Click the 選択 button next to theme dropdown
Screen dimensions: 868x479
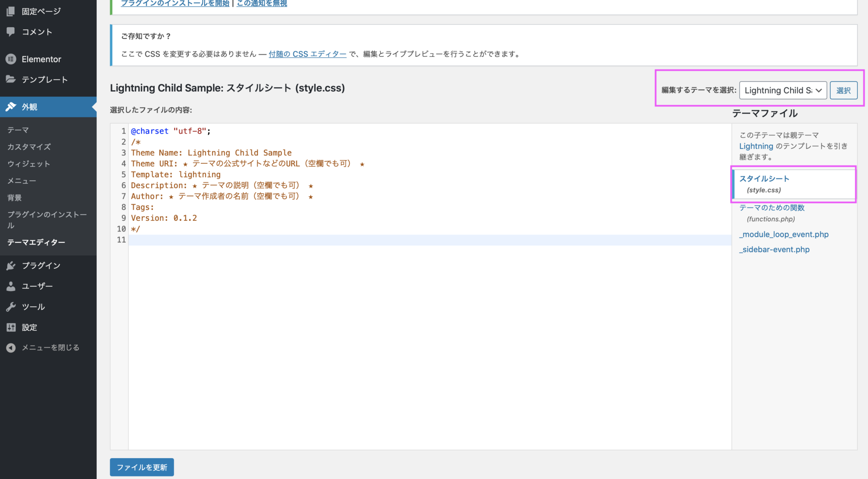tap(843, 90)
